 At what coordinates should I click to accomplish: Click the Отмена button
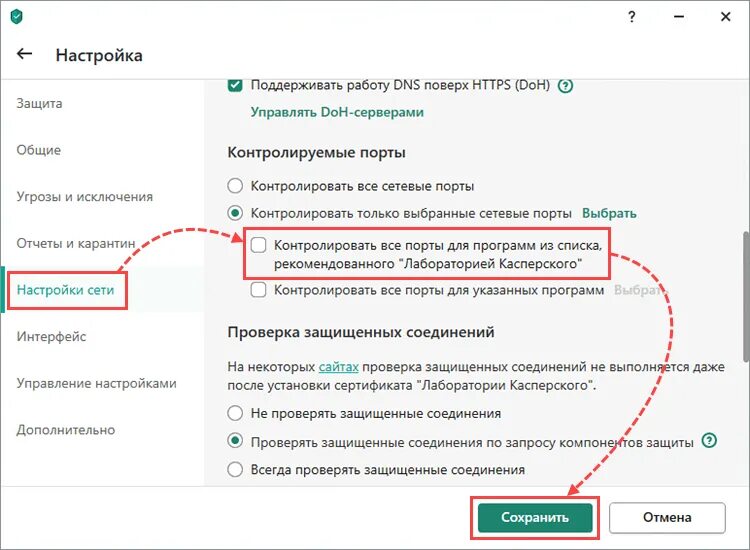667,517
